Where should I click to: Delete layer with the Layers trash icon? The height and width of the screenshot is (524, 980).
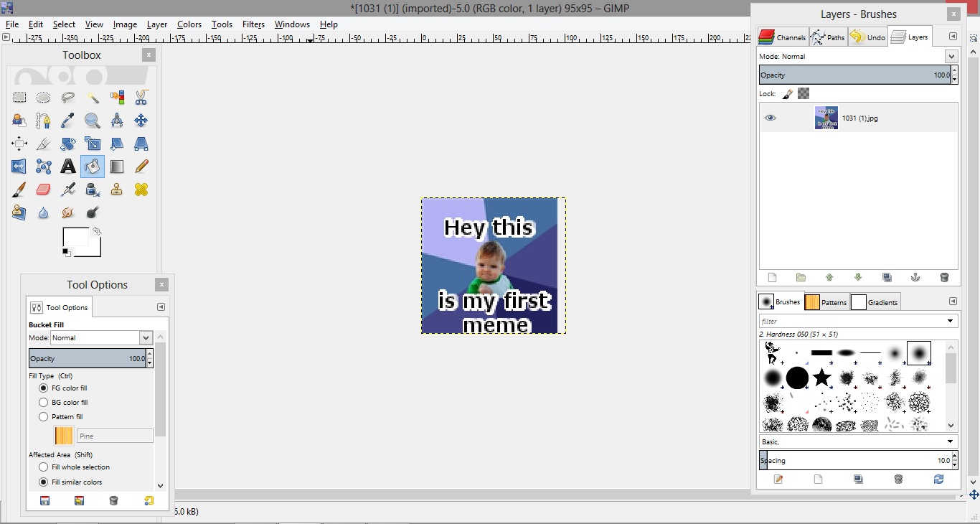point(944,278)
